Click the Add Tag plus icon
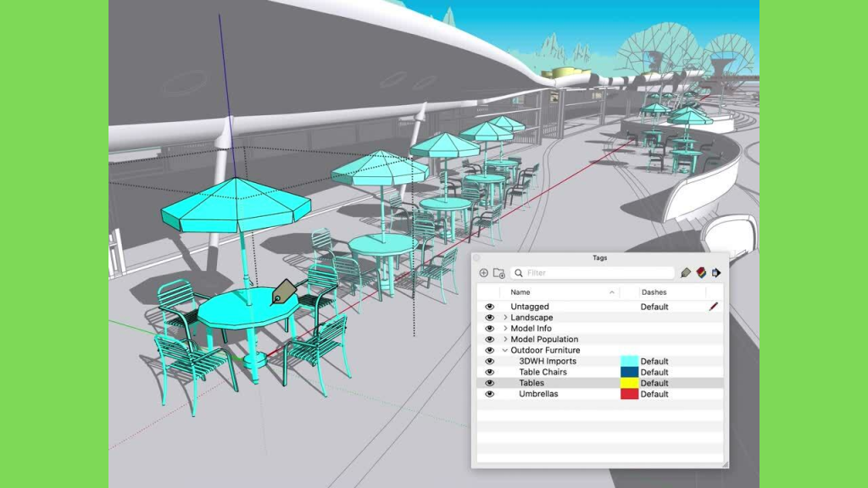 coord(483,273)
